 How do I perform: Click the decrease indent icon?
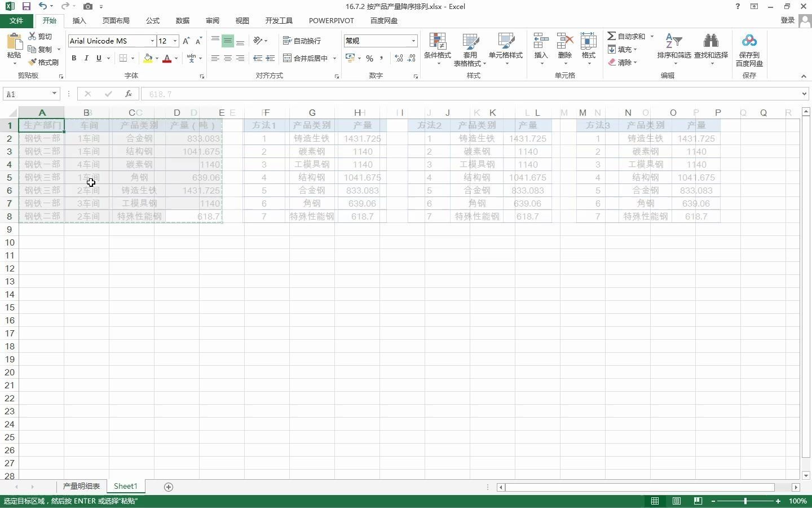pos(258,58)
